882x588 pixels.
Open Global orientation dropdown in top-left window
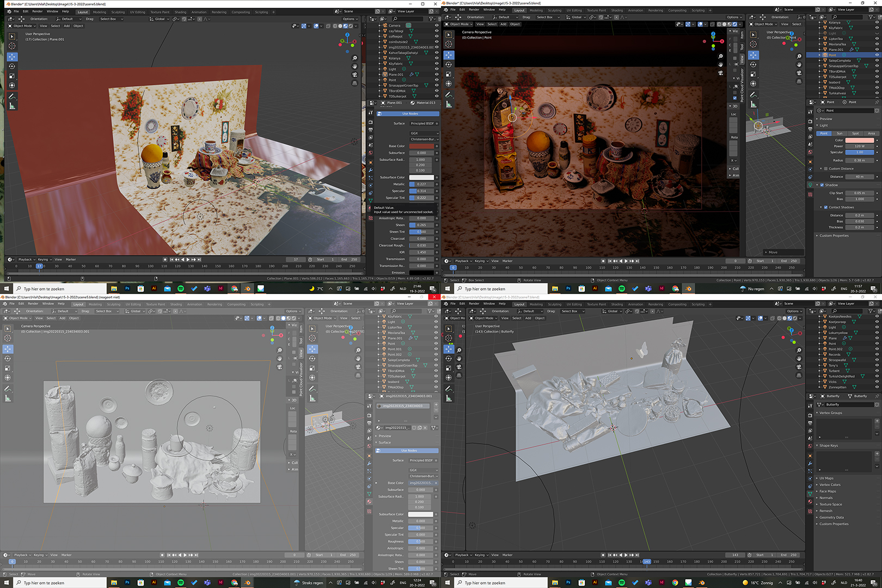[159, 19]
